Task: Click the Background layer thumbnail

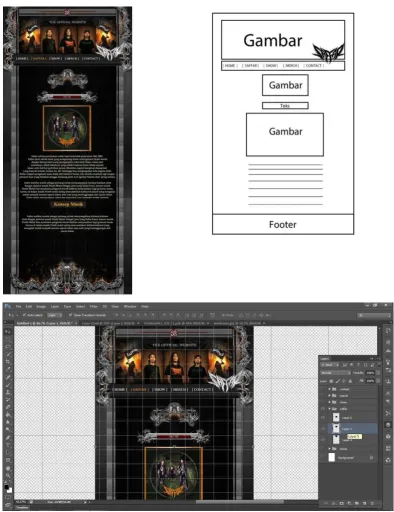Action: [x=332, y=457]
